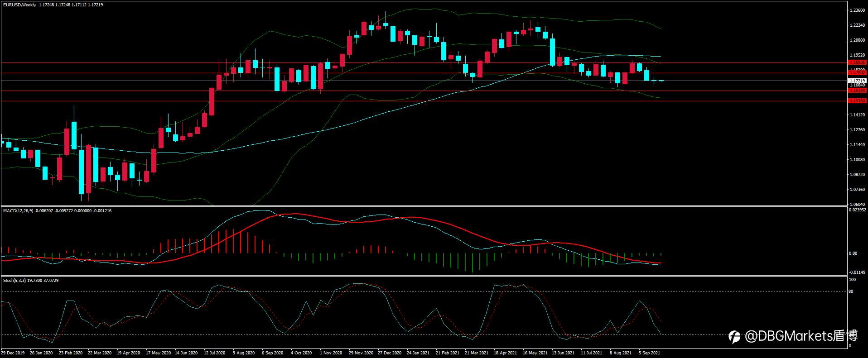Click the 21 Mar 2021 date label
The image size is (868, 358).
point(477,353)
